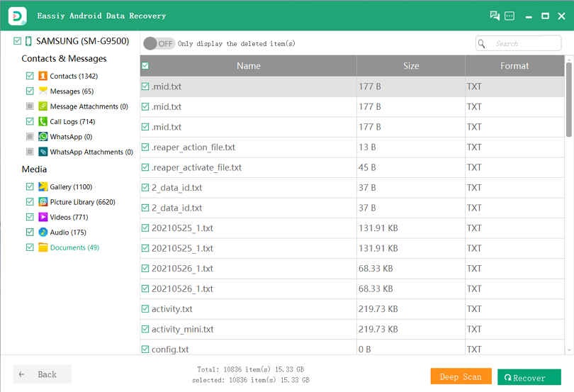Toggle select-all checkbox in table header

[x=145, y=66]
